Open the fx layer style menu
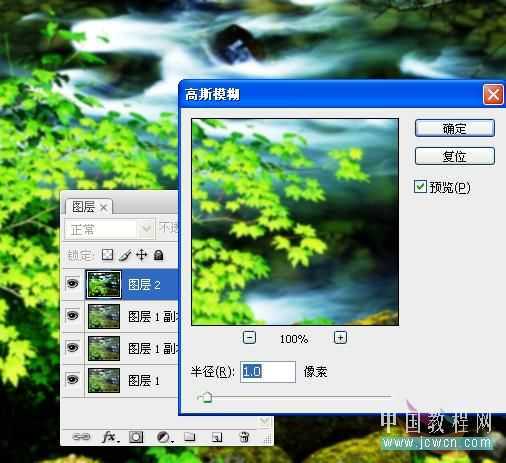 click(x=110, y=436)
